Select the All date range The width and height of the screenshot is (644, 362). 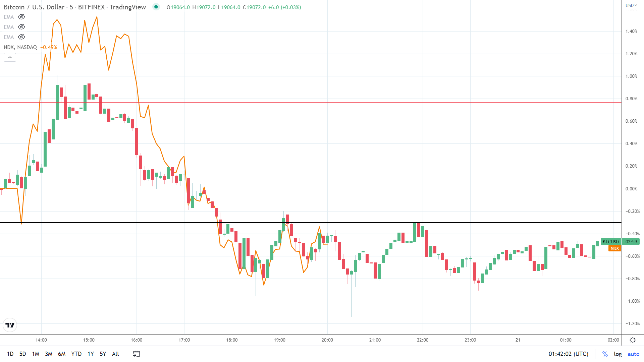pyautogui.click(x=115, y=354)
